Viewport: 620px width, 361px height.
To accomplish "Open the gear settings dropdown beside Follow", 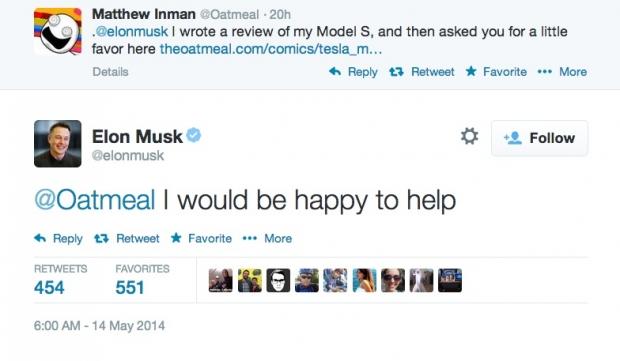I will pos(469,136).
